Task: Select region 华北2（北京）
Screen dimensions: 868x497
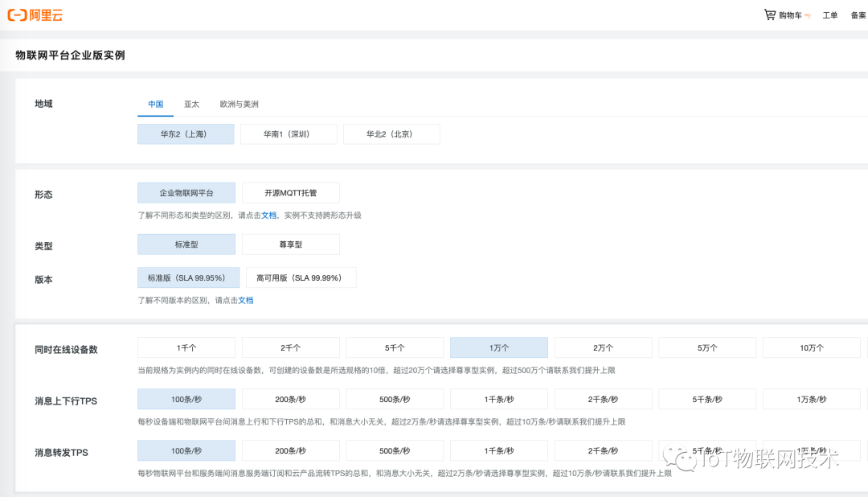Action: [x=391, y=134]
